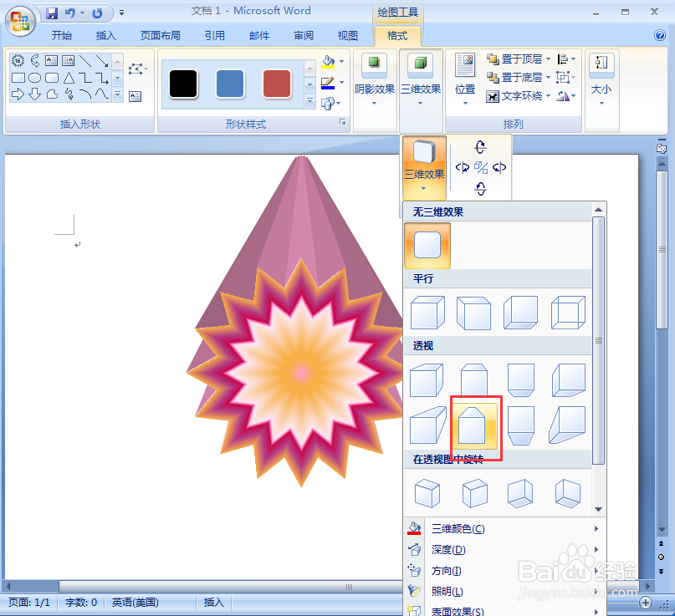This screenshot has width=675, height=616.
Task: Open the shape fill paint bucket
Action: [x=328, y=62]
